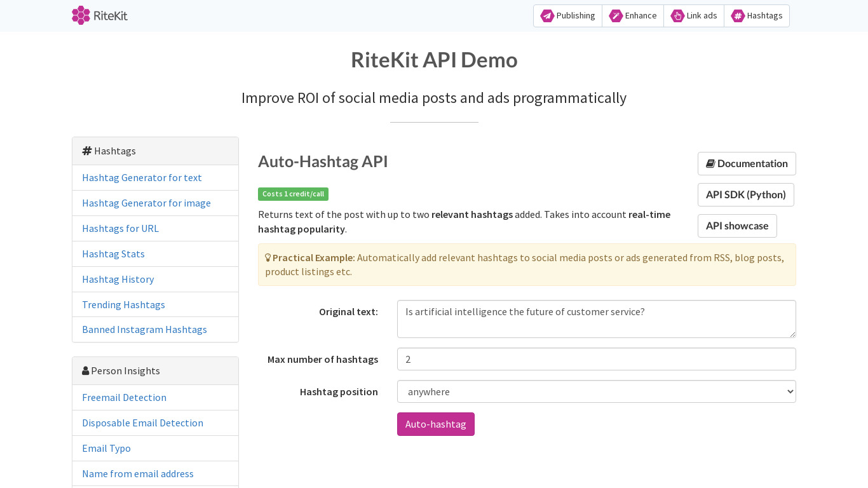The image size is (868, 488).
Task: Click the book icon on Documentation button
Action: tap(710, 163)
